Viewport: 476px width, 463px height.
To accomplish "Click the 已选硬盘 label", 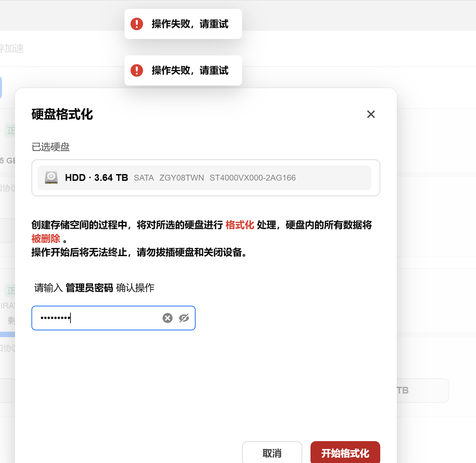I will [51, 147].
